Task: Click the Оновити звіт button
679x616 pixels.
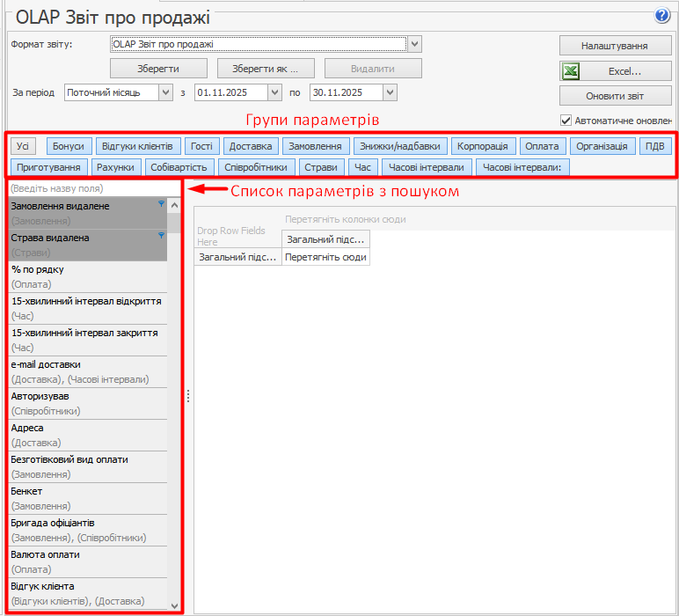Action: point(616,96)
